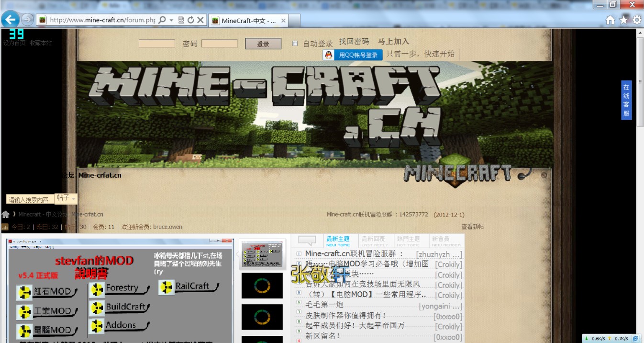Screen dimensions: 644x343
Task: Click the address bar URL field
Action: (102, 20)
